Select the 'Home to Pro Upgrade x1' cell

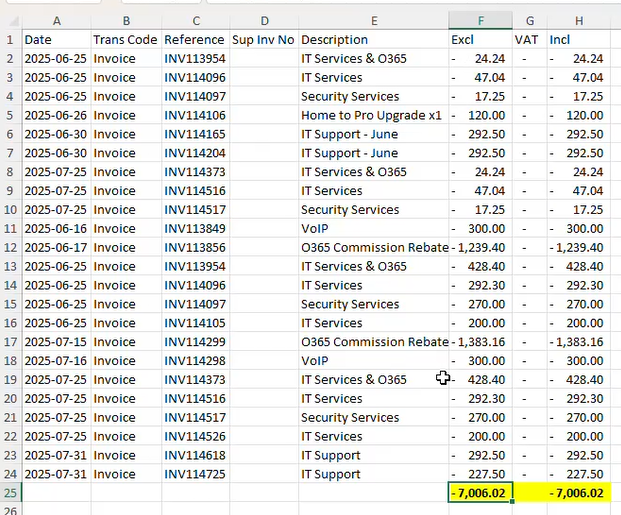pos(372,115)
